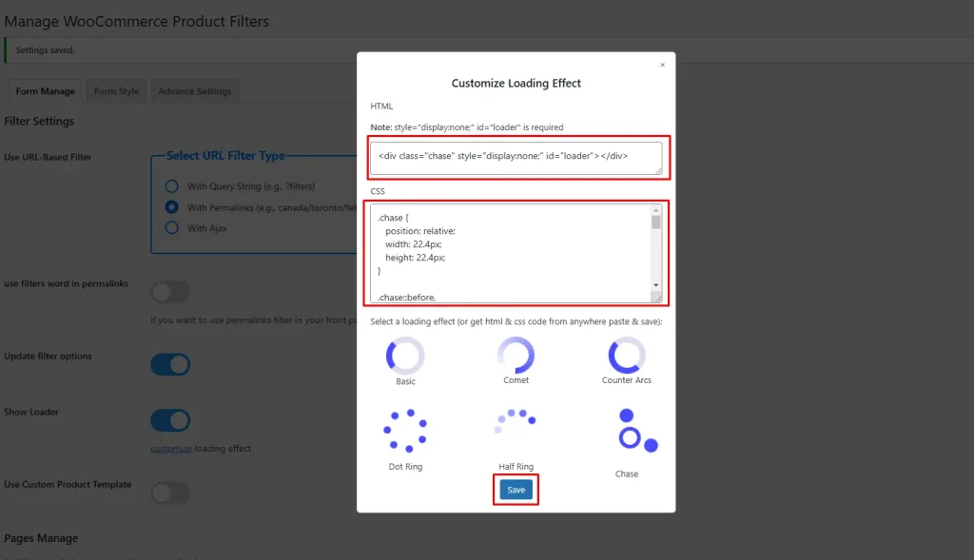Select With Permalinks radio option
Screen dimensions: 974x560
(x=171, y=207)
